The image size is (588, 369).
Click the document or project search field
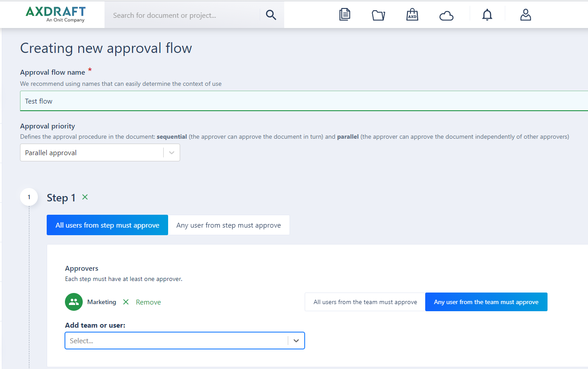(x=182, y=15)
